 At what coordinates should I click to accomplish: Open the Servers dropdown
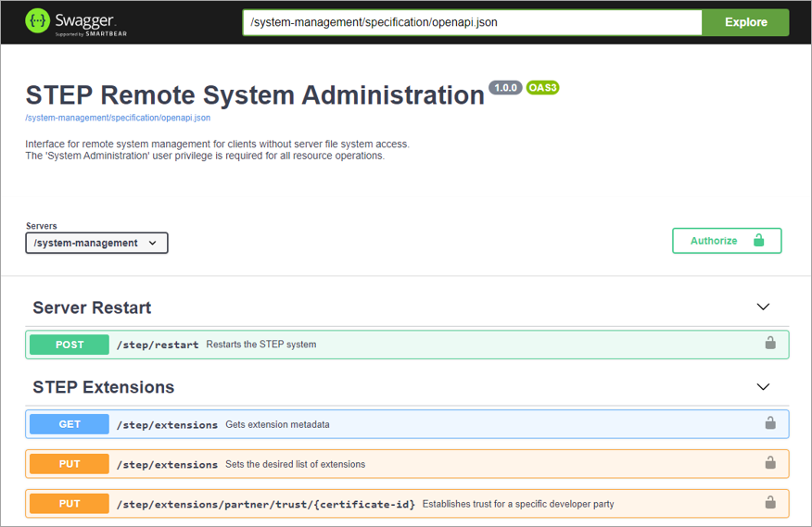(96, 243)
